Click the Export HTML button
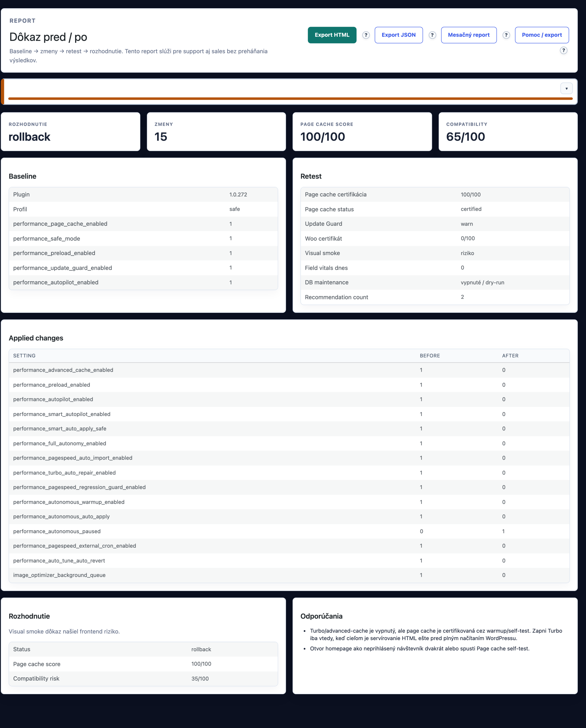This screenshot has height=728, width=586. 332,35
